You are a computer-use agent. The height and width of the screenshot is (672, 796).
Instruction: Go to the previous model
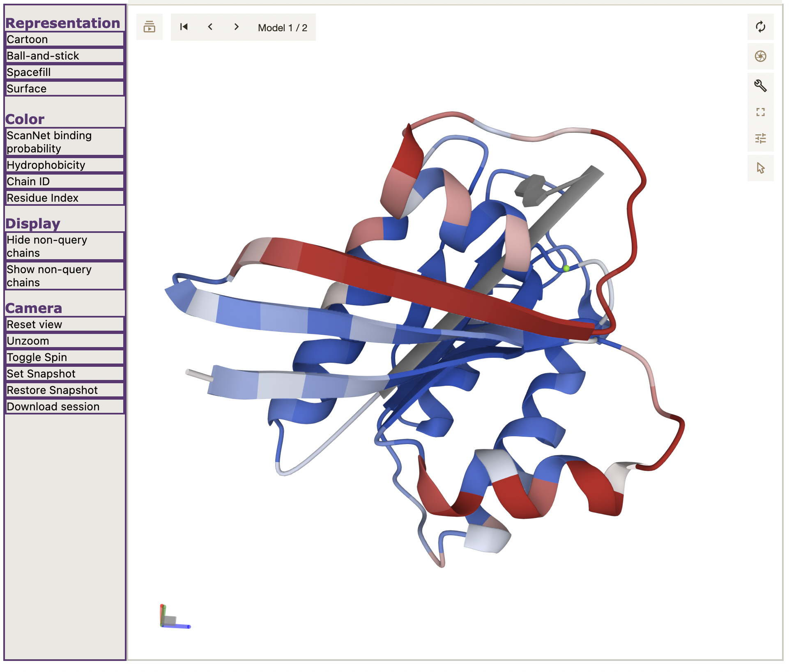(x=210, y=27)
